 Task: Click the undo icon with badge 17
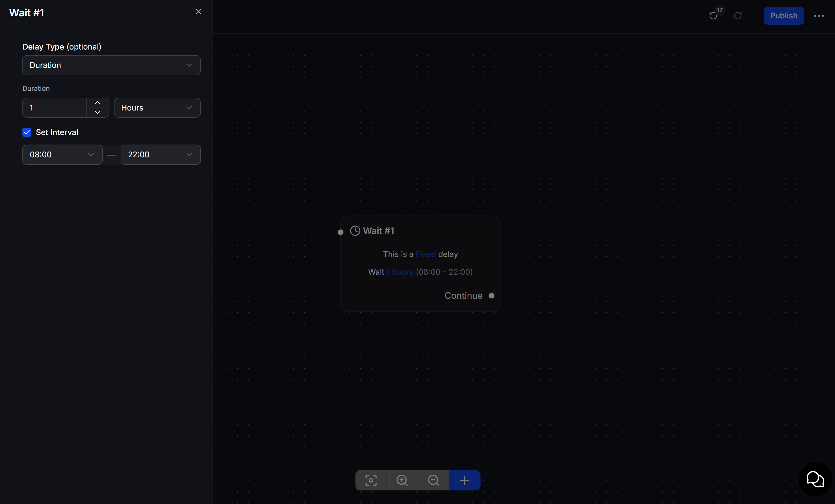[x=713, y=16]
